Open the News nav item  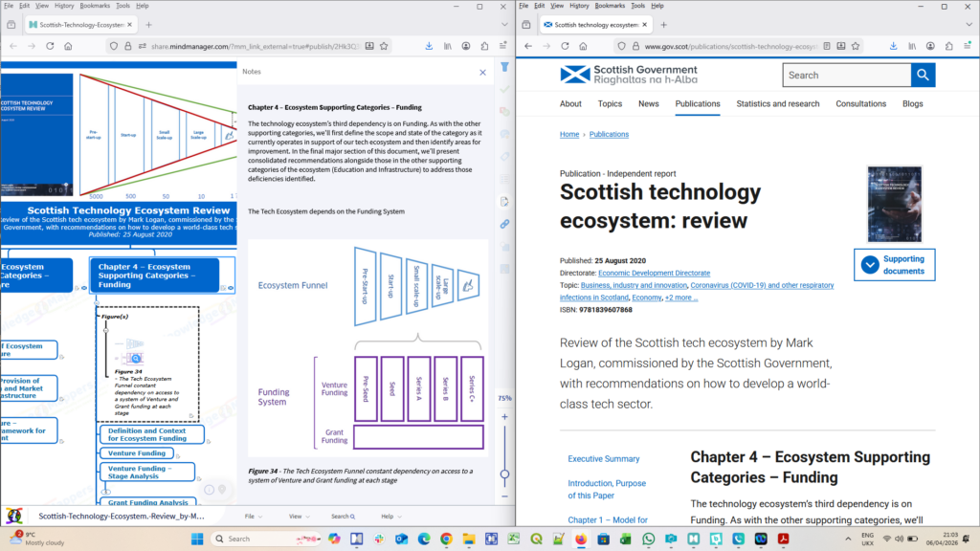(x=649, y=103)
